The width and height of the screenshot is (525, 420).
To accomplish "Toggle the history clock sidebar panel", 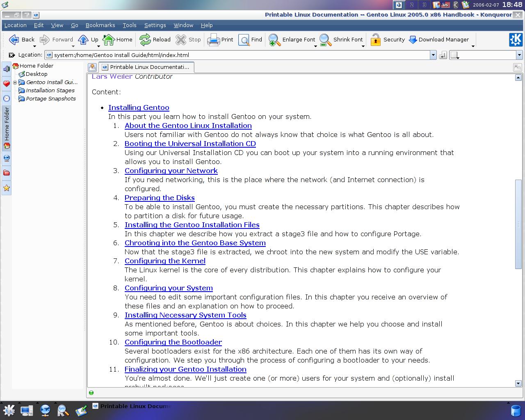I will tap(7, 98).
